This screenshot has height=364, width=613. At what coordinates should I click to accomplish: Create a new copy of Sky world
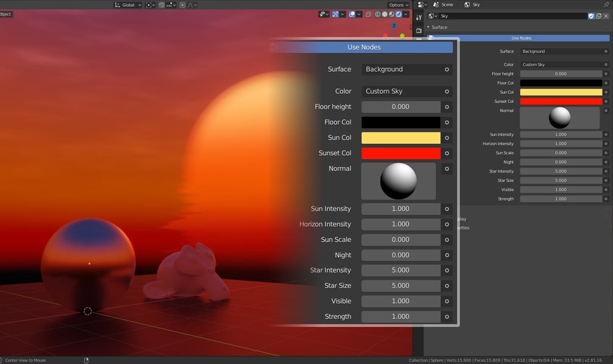pos(598,16)
